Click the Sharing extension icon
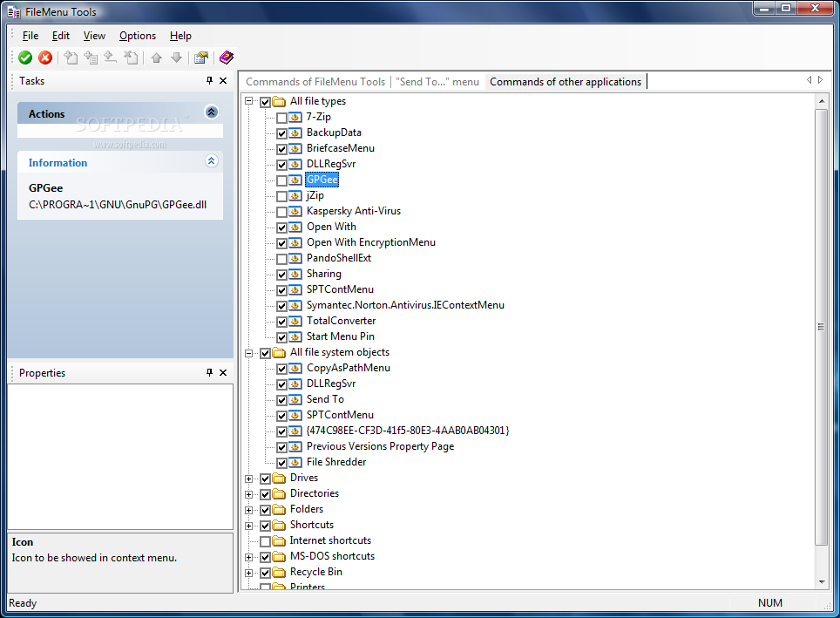Viewport: 840px width, 618px height. (295, 275)
